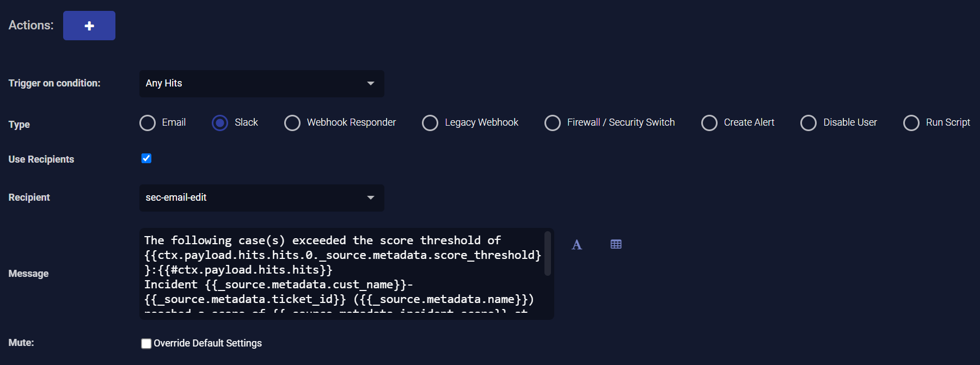Select the Legacy Webhook radio option
980x365 pixels.
[430, 123]
